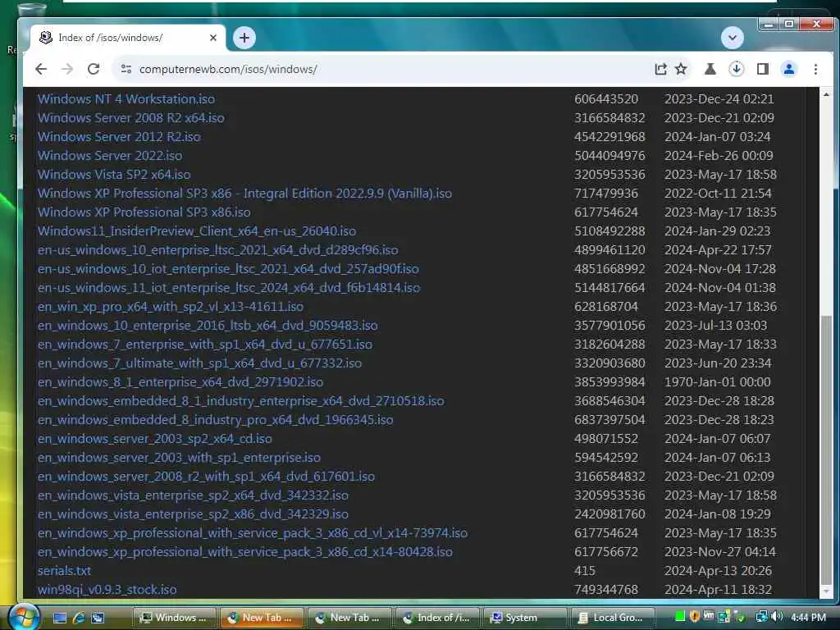The height and width of the screenshot is (630, 840).
Task: Share this page using the share icon
Action: (x=660, y=69)
